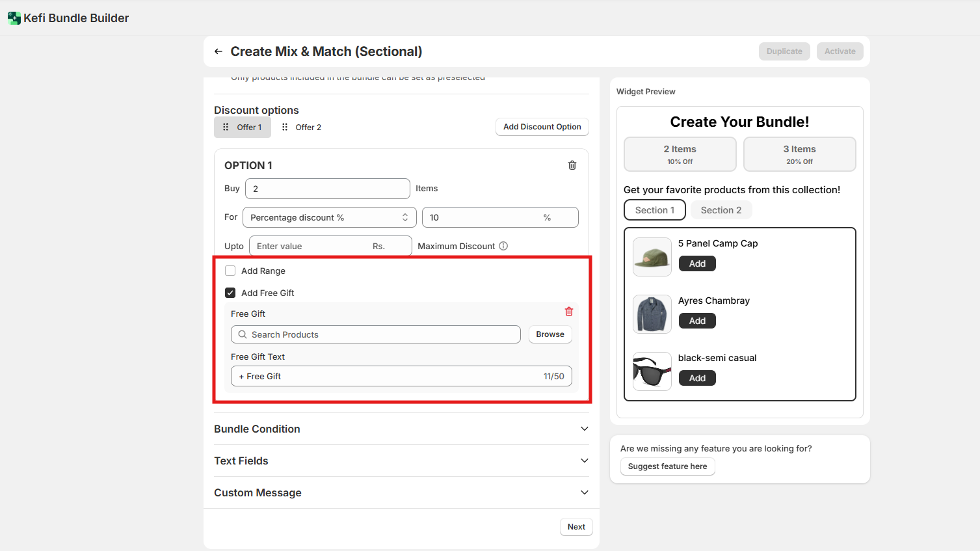The image size is (980, 551).
Task: Remove Free Gift with red trash icon
Action: tap(569, 312)
